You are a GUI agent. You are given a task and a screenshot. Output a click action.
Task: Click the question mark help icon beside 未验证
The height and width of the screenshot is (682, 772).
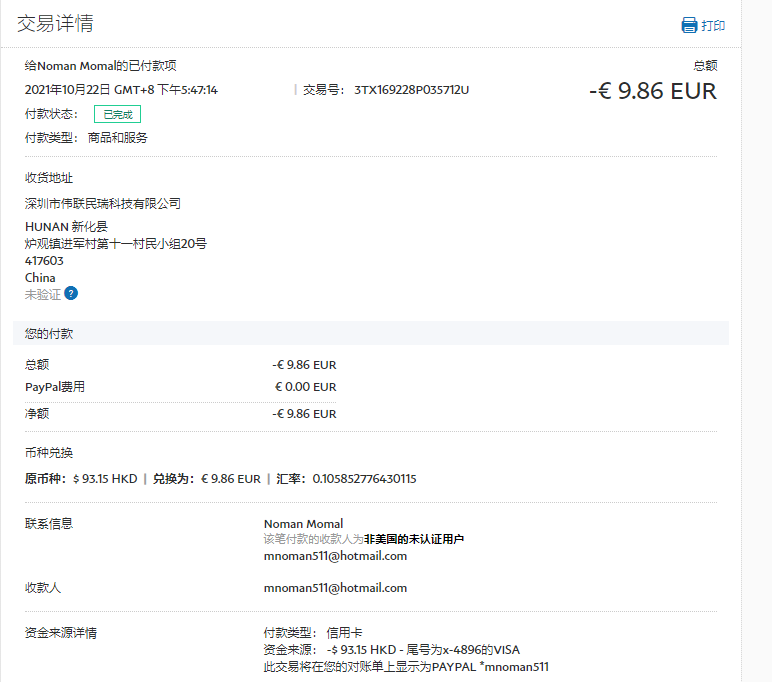[71, 294]
